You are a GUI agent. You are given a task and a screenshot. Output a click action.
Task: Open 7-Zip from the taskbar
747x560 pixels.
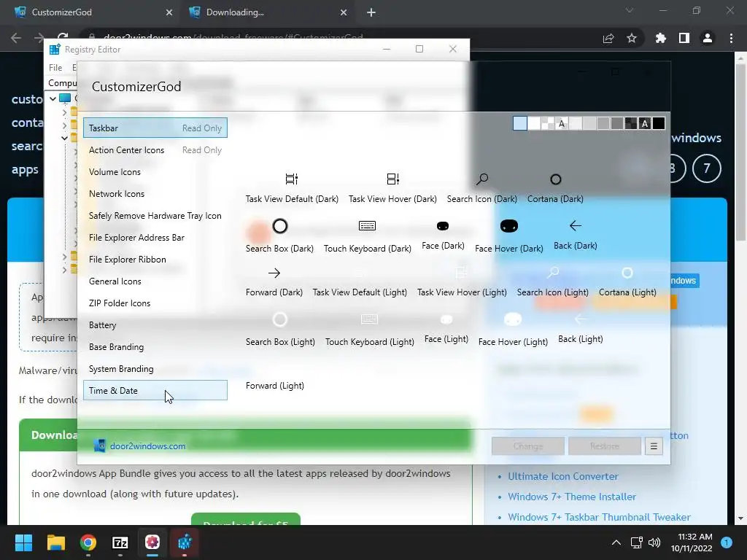(120, 542)
